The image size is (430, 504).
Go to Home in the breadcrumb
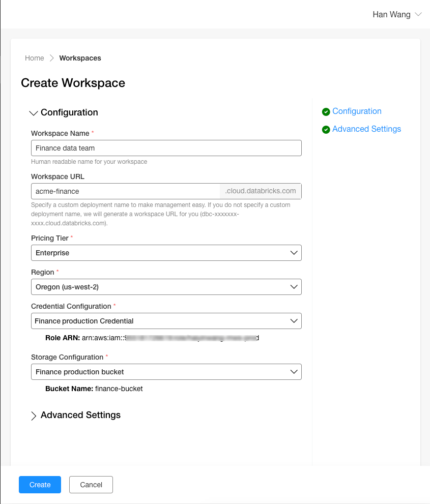click(x=35, y=58)
